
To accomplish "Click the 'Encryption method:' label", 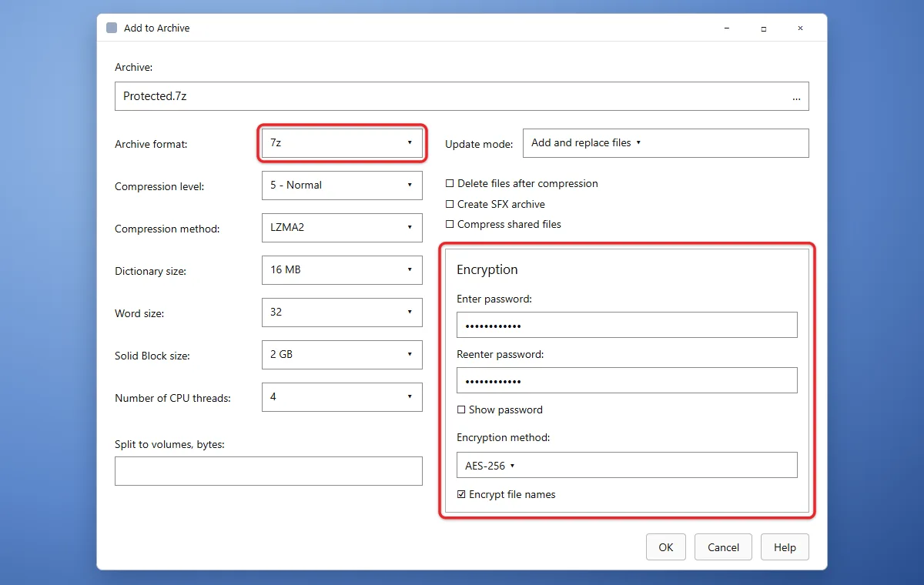I will click(504, 437).
